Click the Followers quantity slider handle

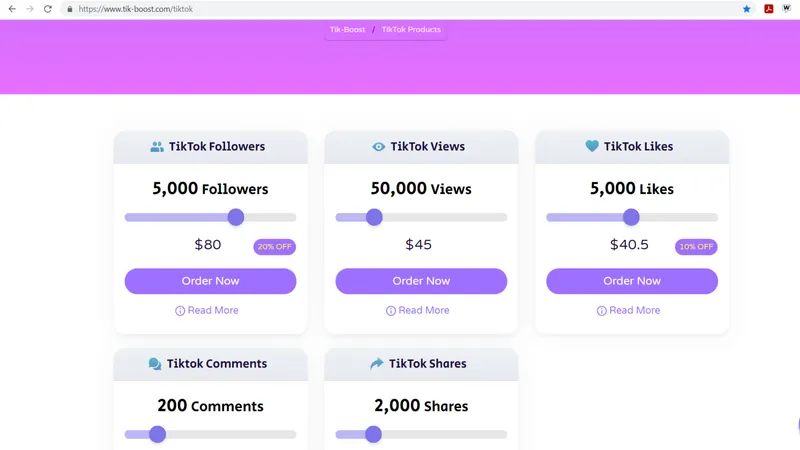pos(236,217)
